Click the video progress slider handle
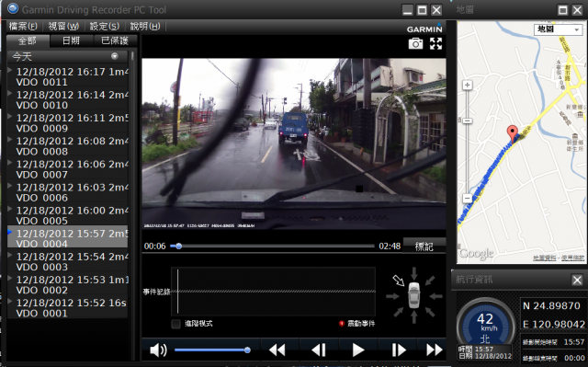The height and width of the screenshot is (367, 588). tap(179, 247)
